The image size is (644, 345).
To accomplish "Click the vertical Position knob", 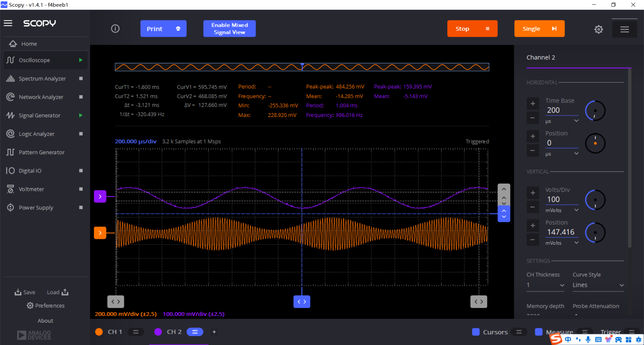I will (595, 232).
